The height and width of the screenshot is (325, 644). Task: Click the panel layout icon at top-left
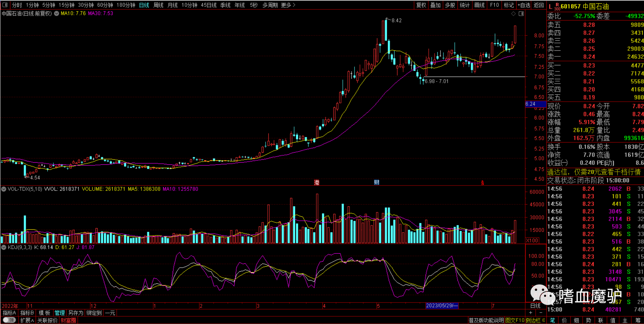click(x=5, y=5)
